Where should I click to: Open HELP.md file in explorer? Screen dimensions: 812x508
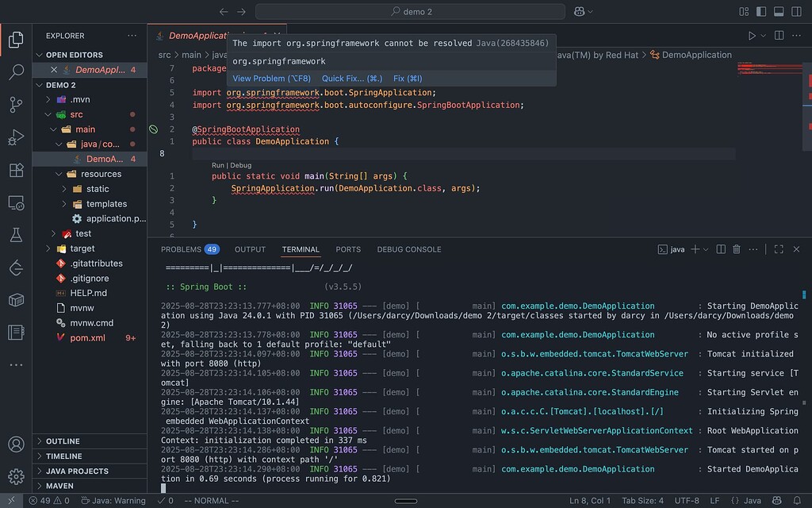click(x=89, y=294)
